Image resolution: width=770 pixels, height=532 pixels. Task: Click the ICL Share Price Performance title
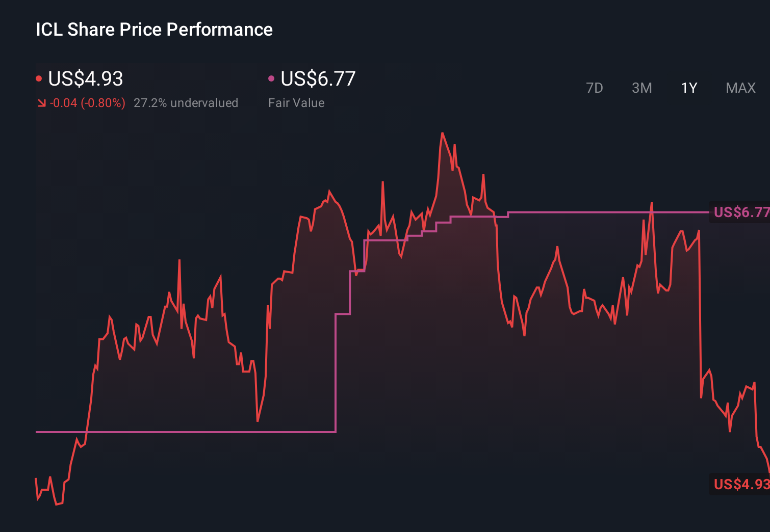pos(153,29)
